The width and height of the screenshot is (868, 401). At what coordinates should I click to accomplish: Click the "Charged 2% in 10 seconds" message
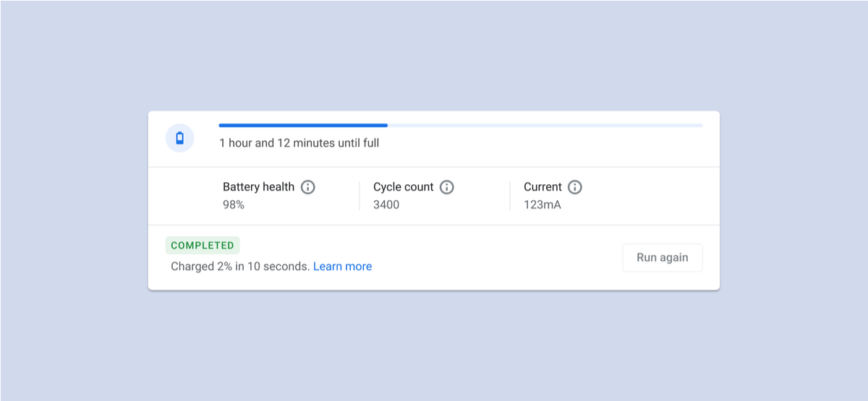(240, 267)
